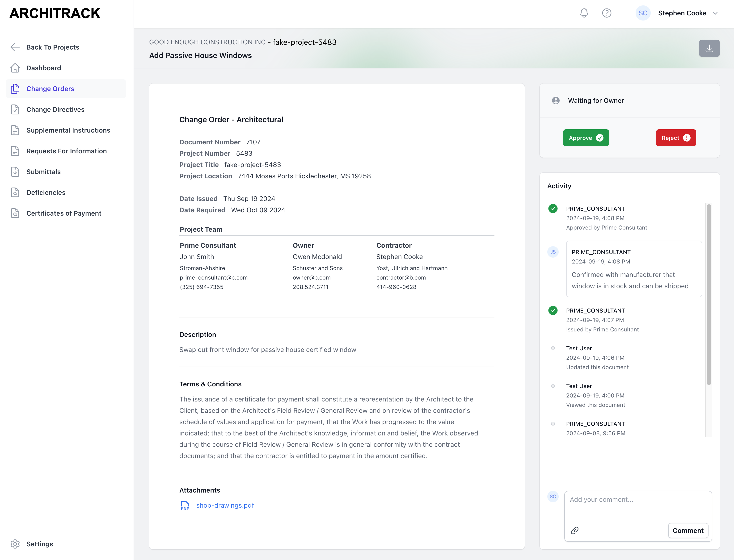Click the ARCHITRACK logo

(x=55, y=13)
